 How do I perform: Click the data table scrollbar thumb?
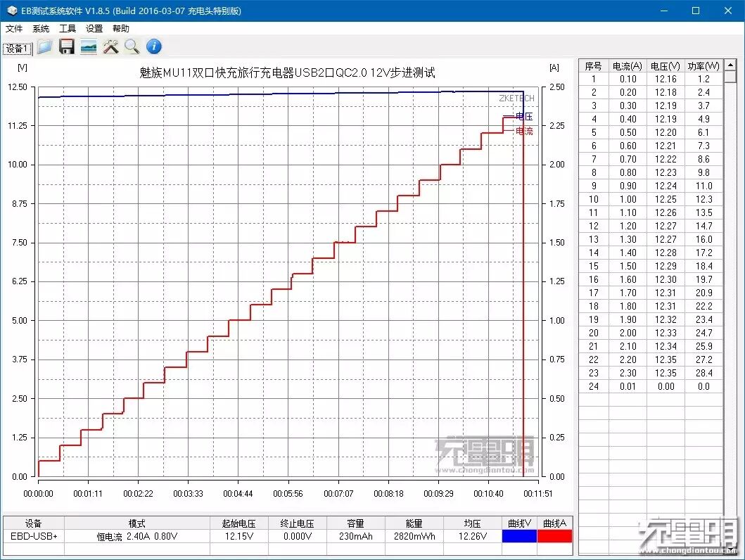pos(730,77)
